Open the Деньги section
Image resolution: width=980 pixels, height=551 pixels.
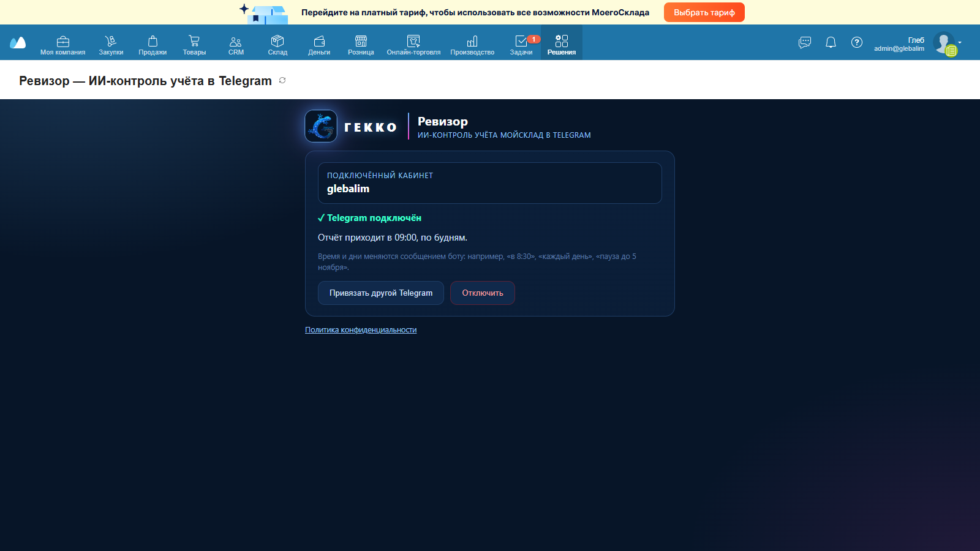point(319,45)
